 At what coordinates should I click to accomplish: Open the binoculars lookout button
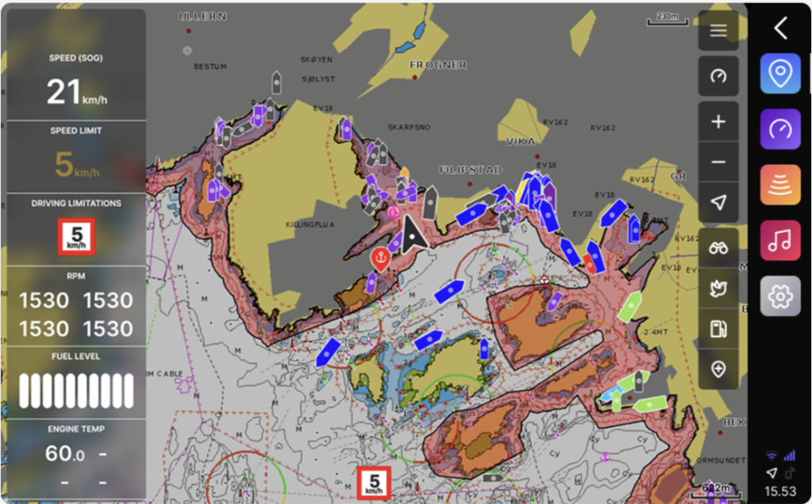718,248
